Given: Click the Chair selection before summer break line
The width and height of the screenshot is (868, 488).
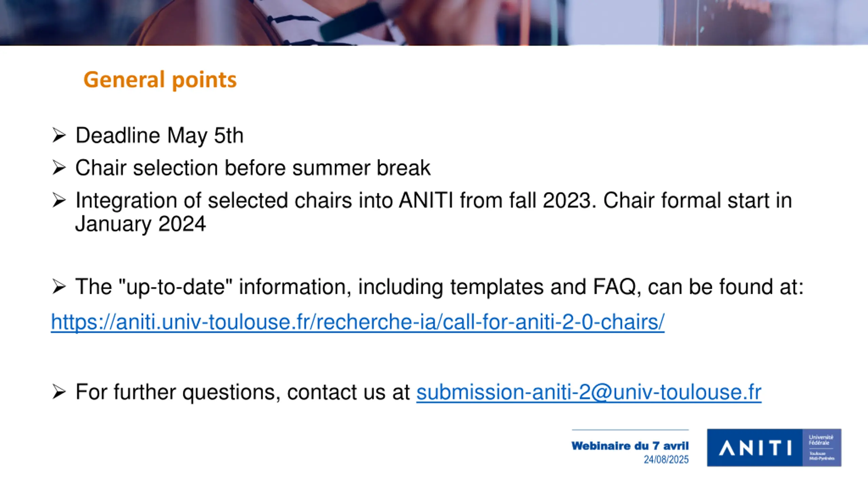Looking at the screenshot, I should [x=253, y=168].
